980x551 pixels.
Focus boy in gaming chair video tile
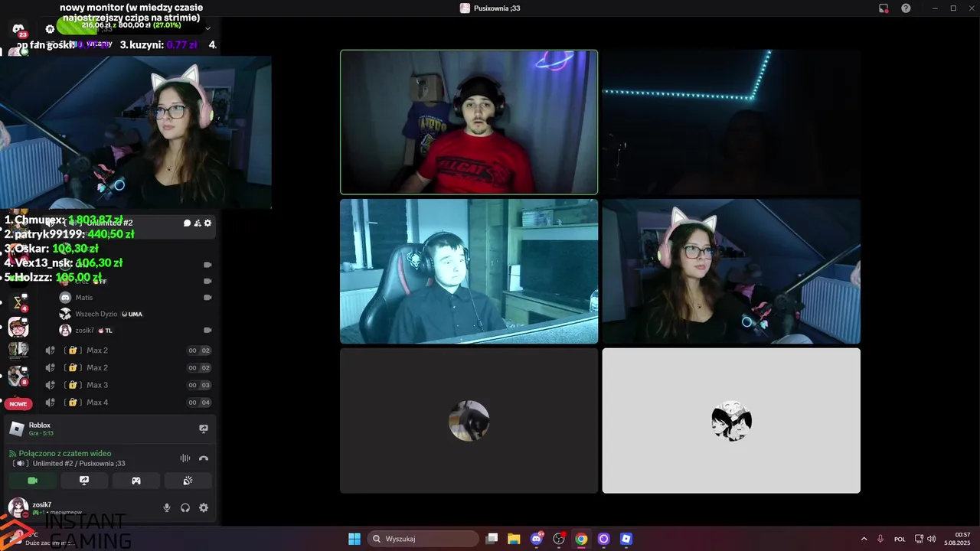tap(469, 272)
